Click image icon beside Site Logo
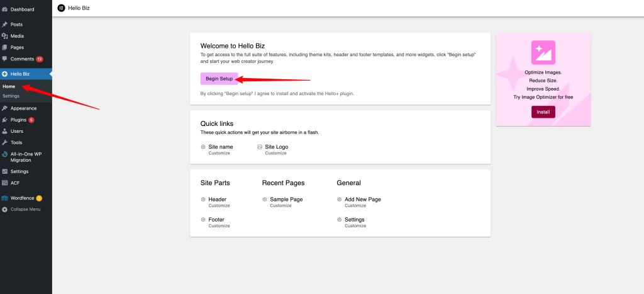Image resolution: width=644 pixels, height=294 pixels. coord(260,147)
